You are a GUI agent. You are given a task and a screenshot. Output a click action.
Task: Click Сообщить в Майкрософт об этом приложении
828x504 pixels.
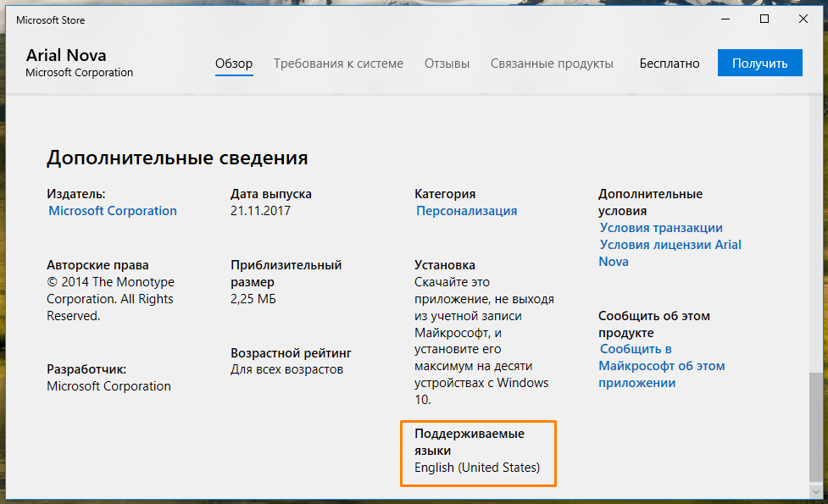[661, 366]
